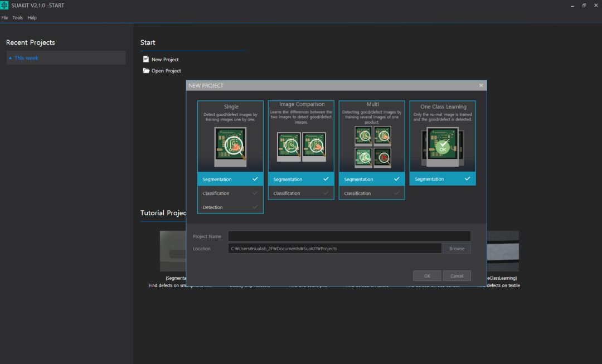Click the Multi card title
The width and height of the screenshot is (602, 364).
click(373, 104)
